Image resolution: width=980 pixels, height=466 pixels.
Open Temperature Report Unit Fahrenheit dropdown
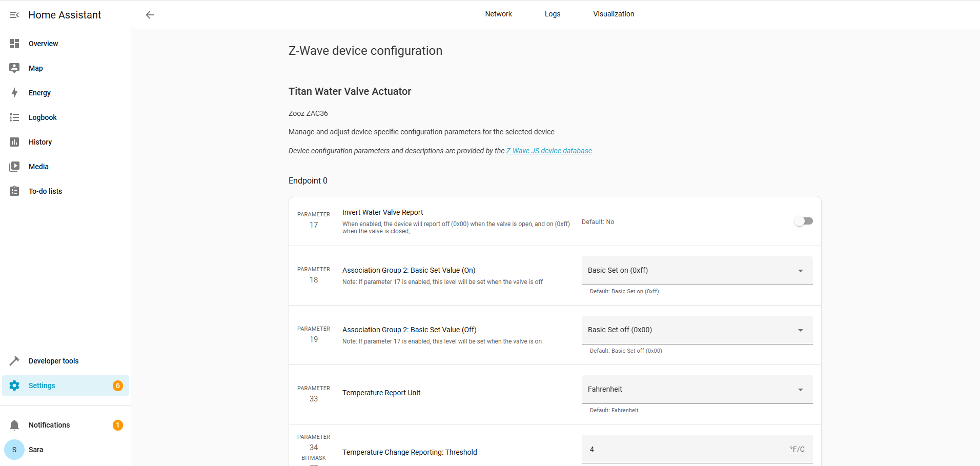[x=697, y=390]
